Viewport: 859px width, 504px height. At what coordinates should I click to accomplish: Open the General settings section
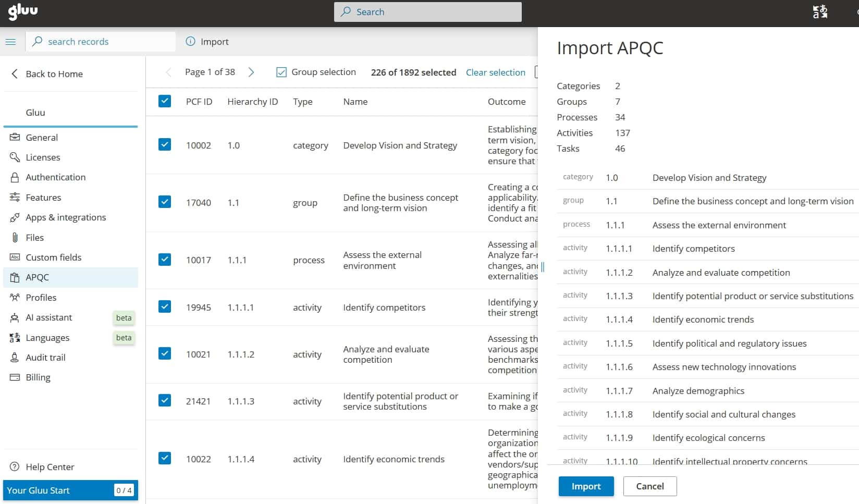[70, 138]
